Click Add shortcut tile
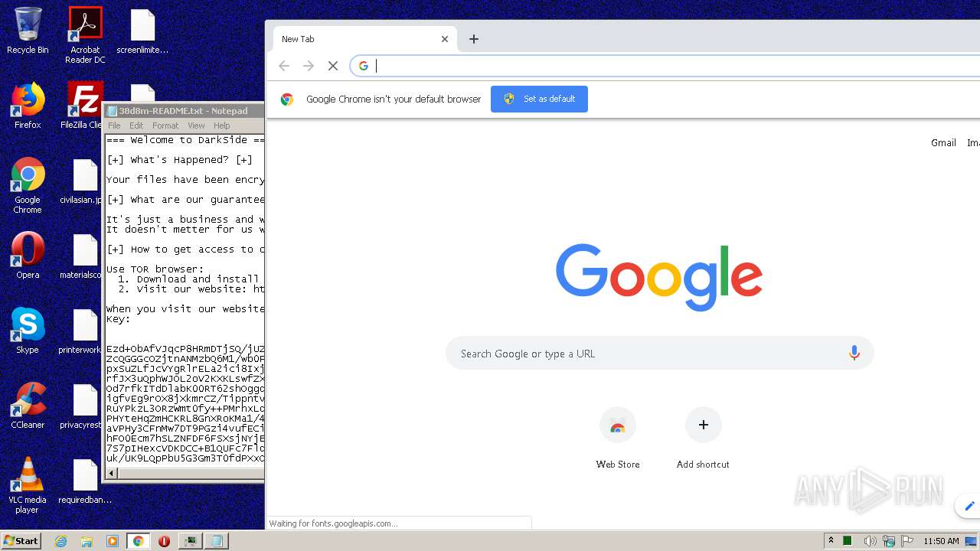Image resolution: width=980 pixels, height=551 pixels. coord(703,438)
